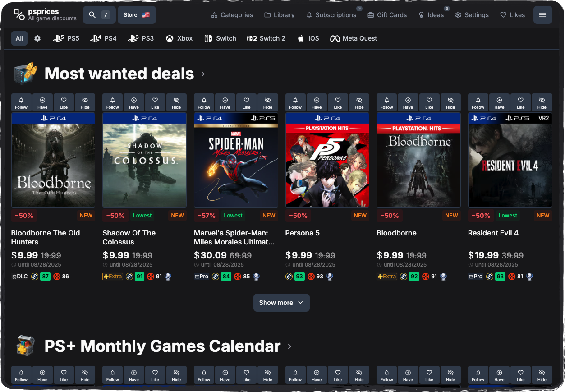Screen dimensions: 565x392
Task: Open Settings in the top navigation
Action: (472, 15)
